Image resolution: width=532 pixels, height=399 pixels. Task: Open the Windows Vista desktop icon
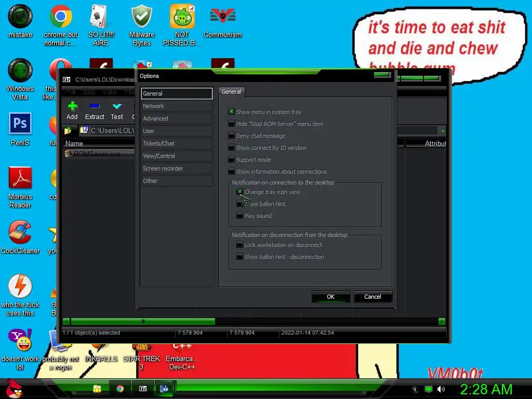click(x=20, y=79)
